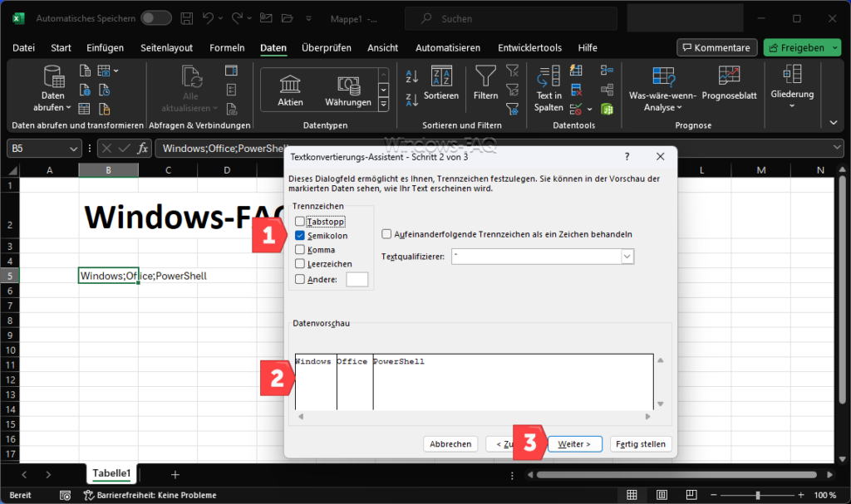
Task: Open quick access toolbar customize dropdown
Action: click(x=308, y=18)
